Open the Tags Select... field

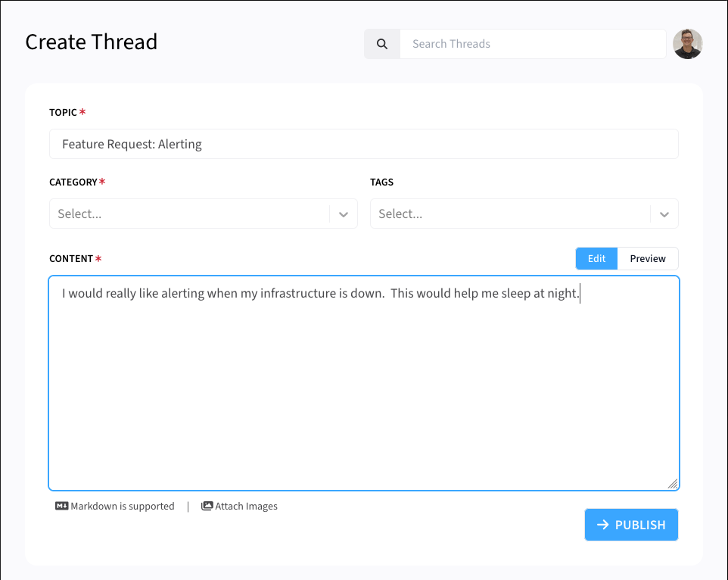[510, 214]
